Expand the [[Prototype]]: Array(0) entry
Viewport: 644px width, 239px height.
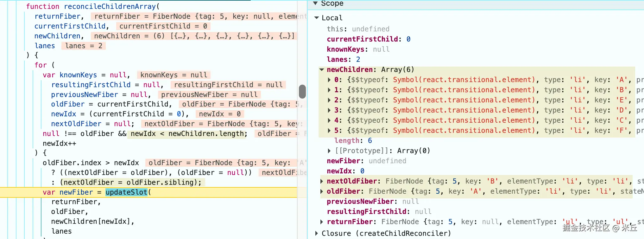(x=329, y=151)
